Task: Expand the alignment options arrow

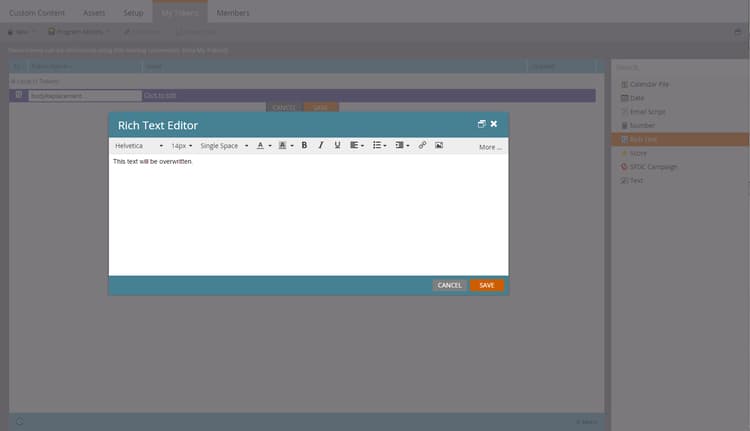Action: coord(363,146)
